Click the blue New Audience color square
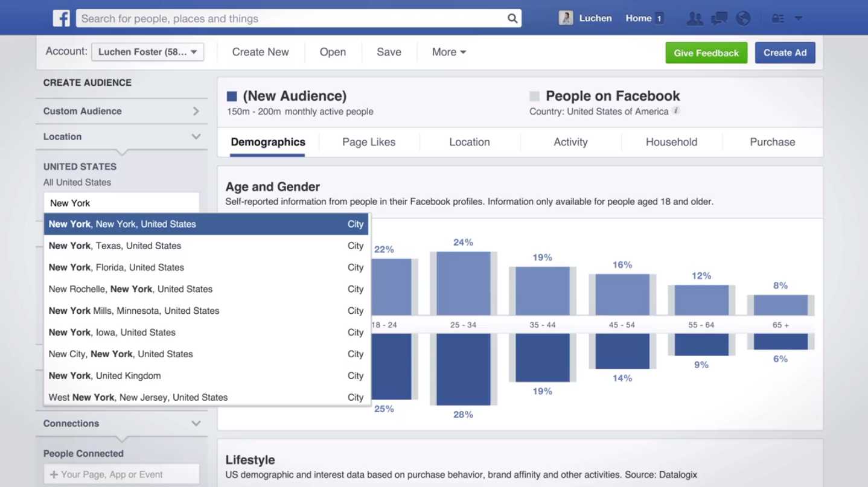868x487 pixels. (232, 96)
